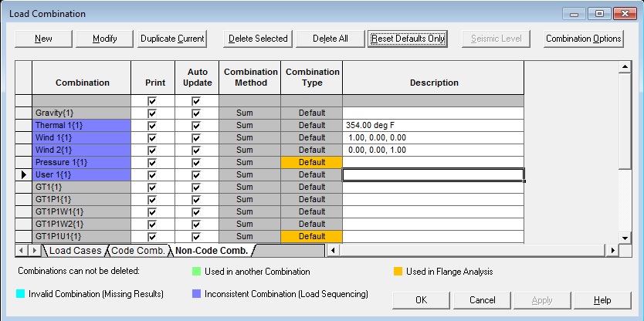Click the New combination button

(x=44, y=39)
